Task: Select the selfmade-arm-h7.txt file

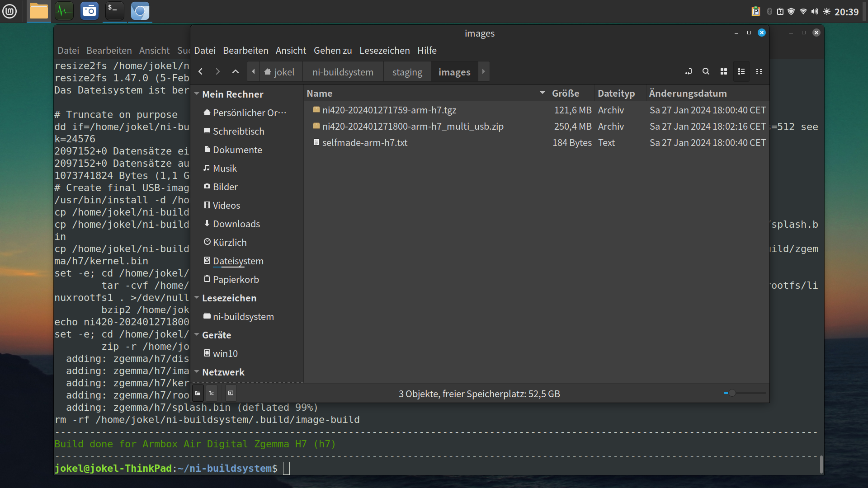Action: (364, 143)
